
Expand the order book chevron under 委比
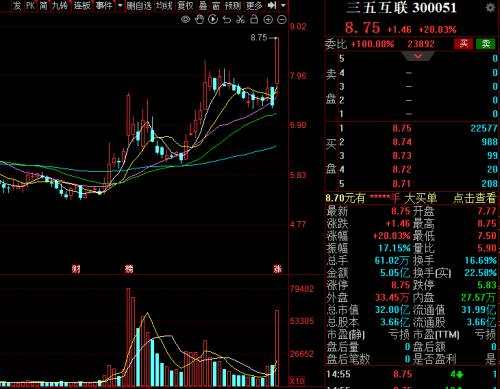pos(418,56)
